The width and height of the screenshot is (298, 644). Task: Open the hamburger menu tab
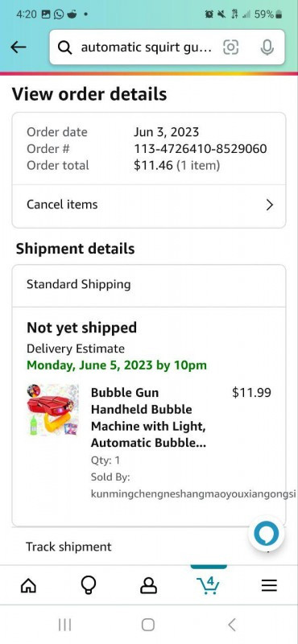pos(269,585)
